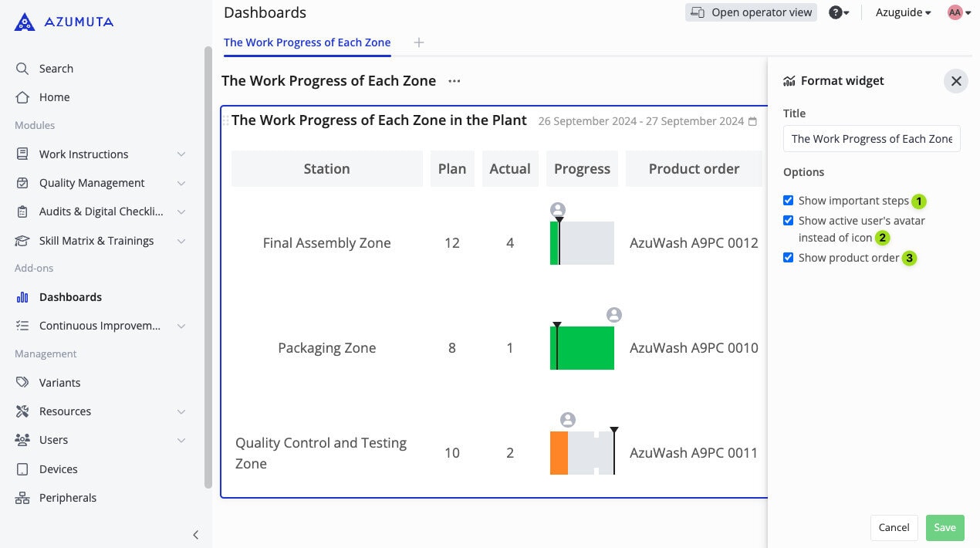
Task: Click the Packaging Zone green progress bar
Action: (x=586, y=348)
